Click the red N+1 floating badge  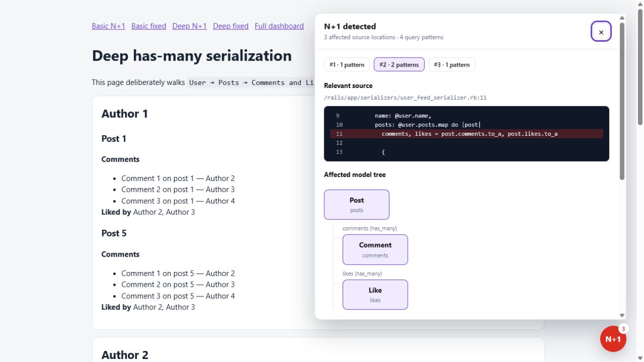[x=613, y=339]
